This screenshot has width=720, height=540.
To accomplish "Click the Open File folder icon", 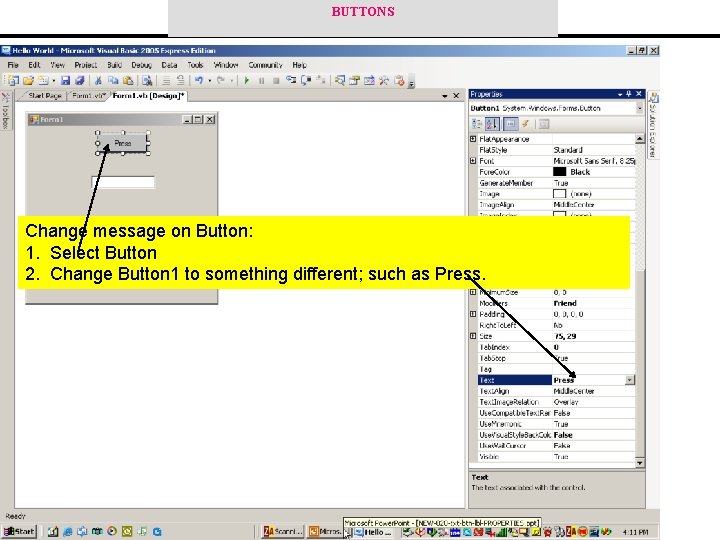I will (x=28, y=81).
